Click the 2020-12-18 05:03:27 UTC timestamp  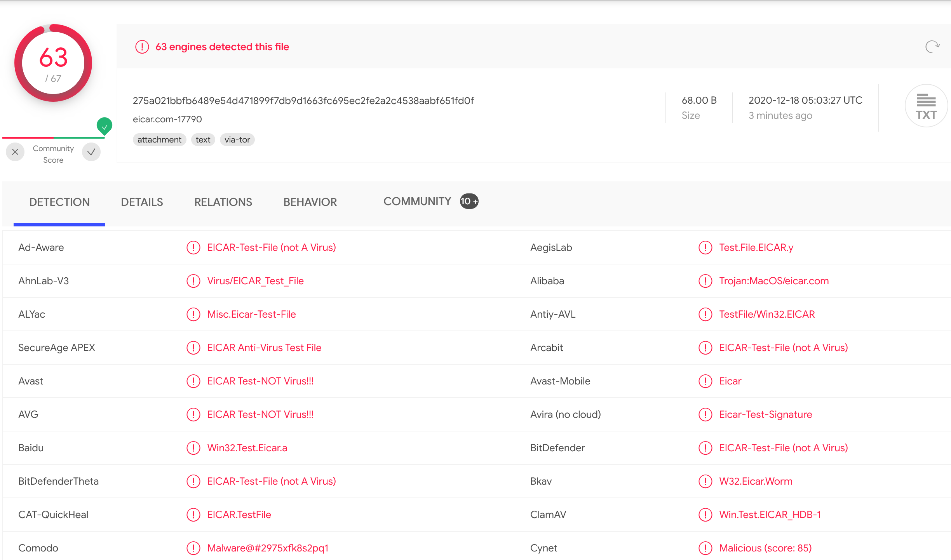tap(805, 100)
